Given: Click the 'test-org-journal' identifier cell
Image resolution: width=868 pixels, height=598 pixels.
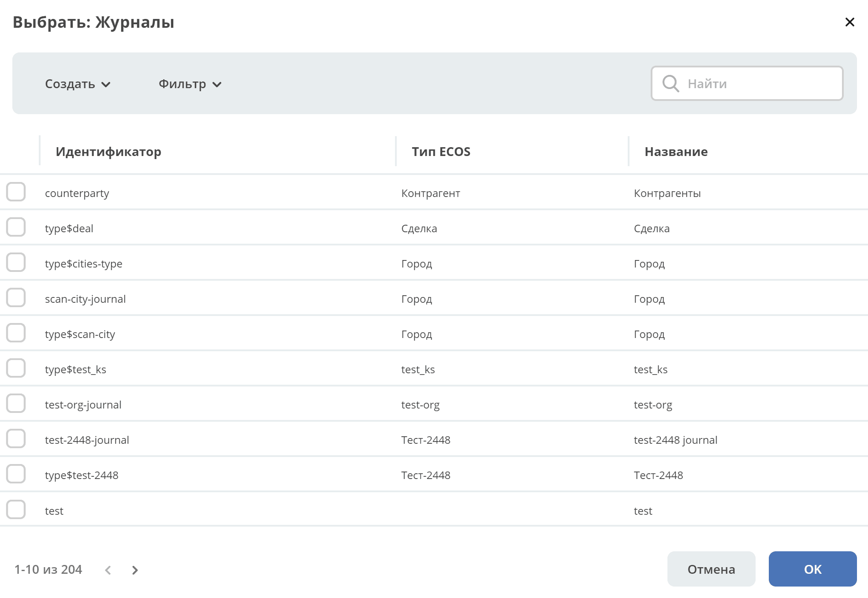Looking at the screenshot, I should (83, 405).
